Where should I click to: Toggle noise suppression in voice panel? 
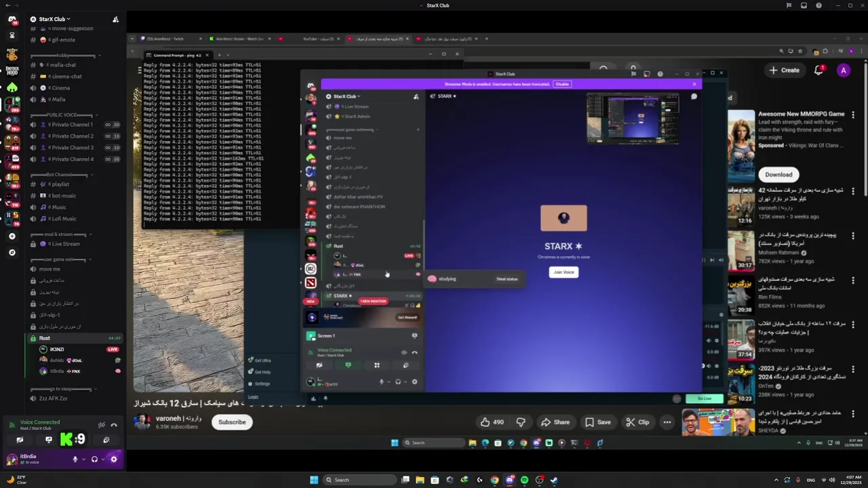pyautogui.click(x=101, y=425)
